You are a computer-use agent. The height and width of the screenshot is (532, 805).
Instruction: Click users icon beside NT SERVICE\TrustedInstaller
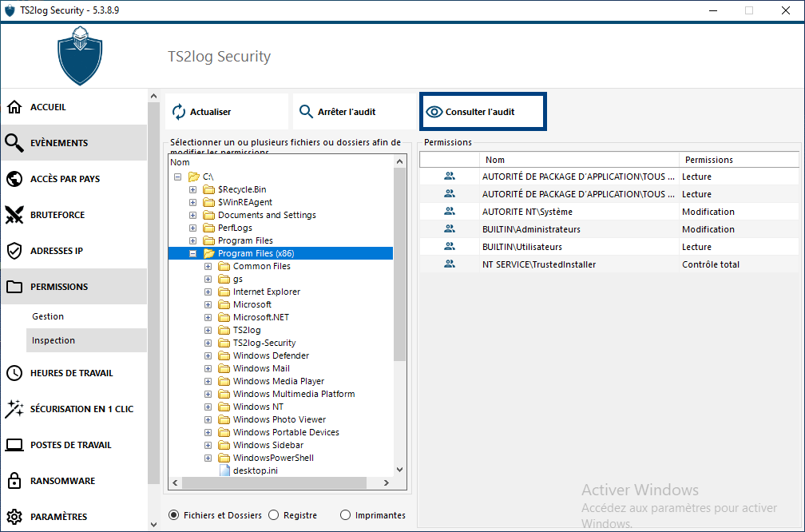(x=449, y=264)
